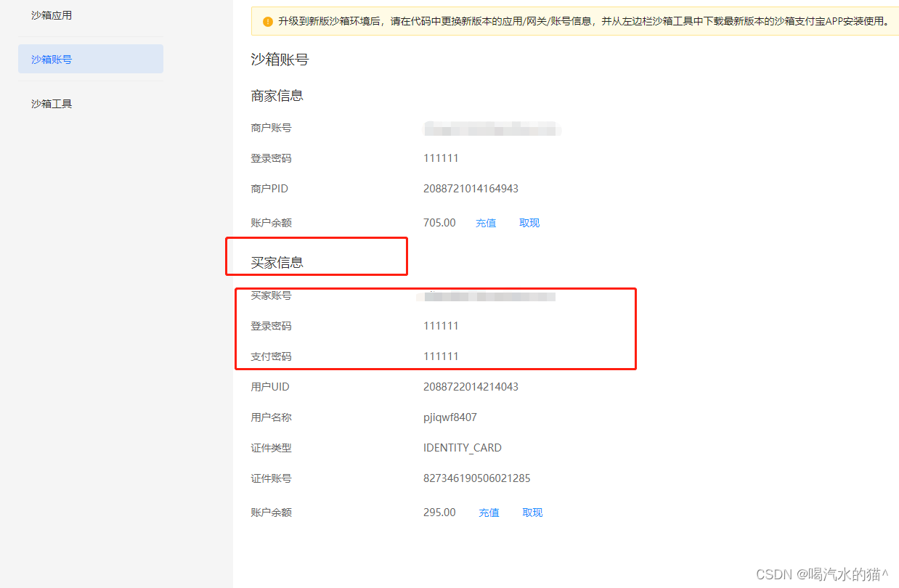
Task: Click the 用户UID value 2088722014214043
Action: click(471, 386)
